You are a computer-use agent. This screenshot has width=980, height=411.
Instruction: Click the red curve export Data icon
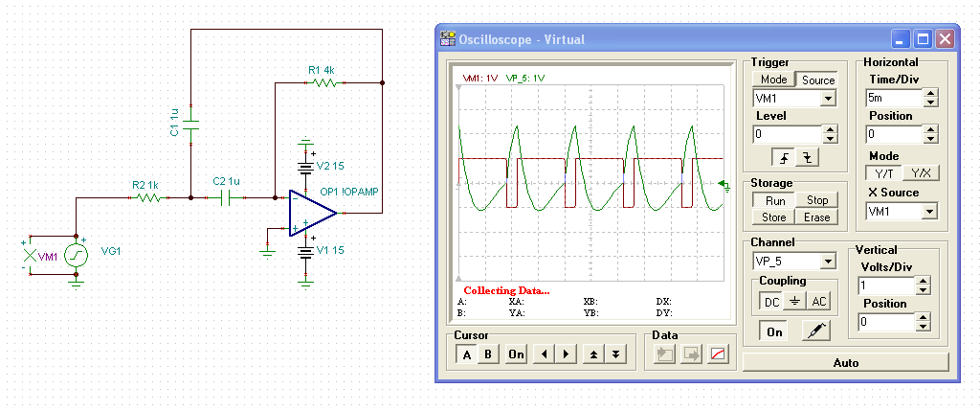(x=719, y=354)
